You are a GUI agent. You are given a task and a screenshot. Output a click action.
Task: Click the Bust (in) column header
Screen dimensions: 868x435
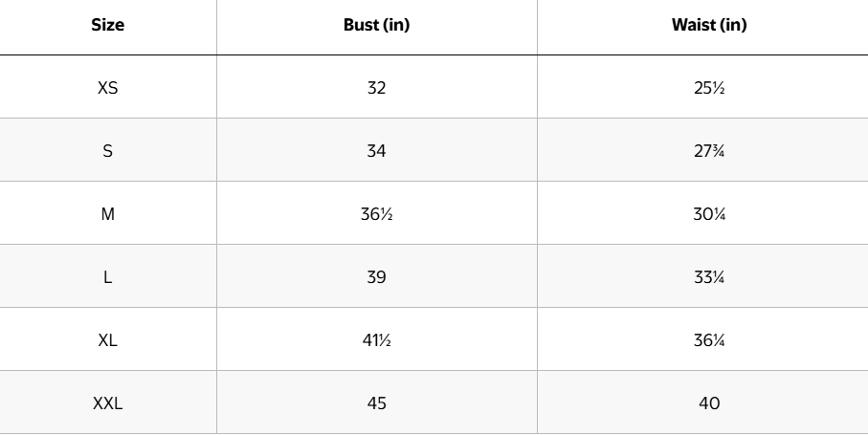pyautogui.click(x=376, y=25)
